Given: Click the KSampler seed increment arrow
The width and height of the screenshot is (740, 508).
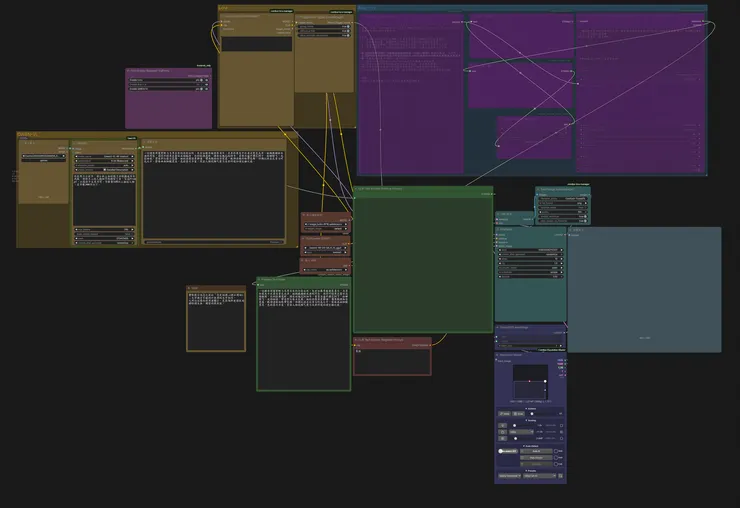Looking at the screenshot, I should [562, 250].
